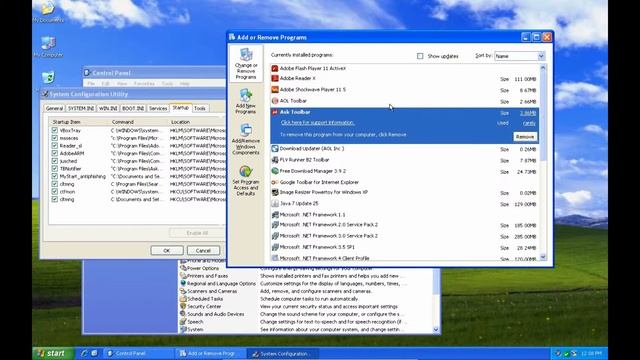Viewport: 640px width, 360px height.
Task: Click Microsoft .NET Framework 1.1 icon
Action: pyautogui.click(x=275, y=215)
